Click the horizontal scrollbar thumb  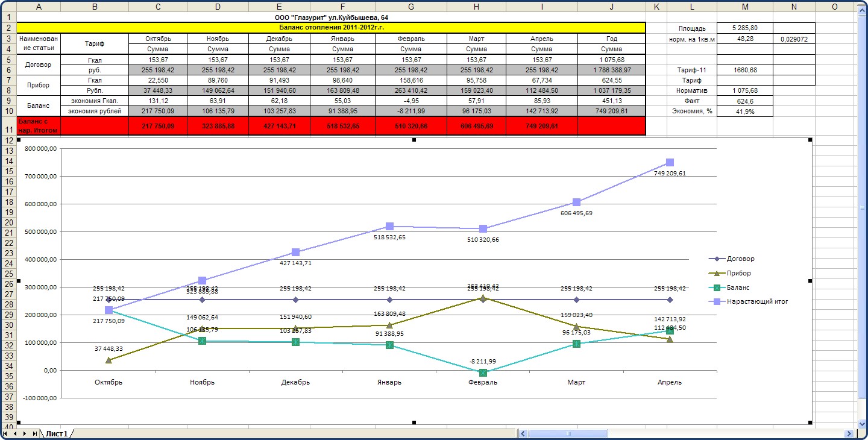tap(569, 433)
